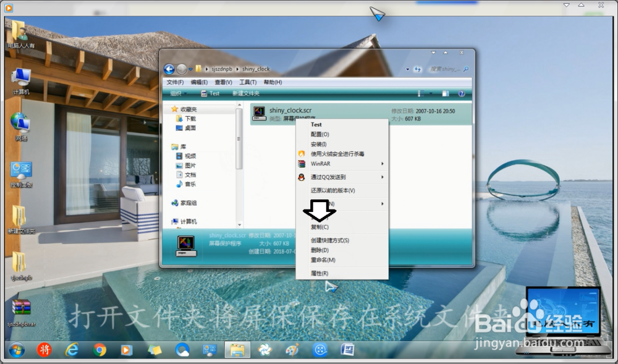Open recent locations dropdown beside Forward arrow
Image resolution: width=618 pixels, height=364 pixels.
191,69
